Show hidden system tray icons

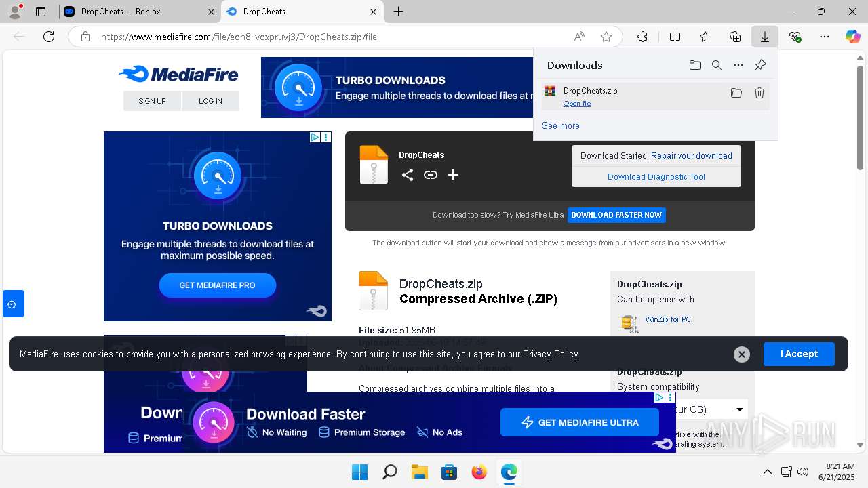click(x=768, y=472)
